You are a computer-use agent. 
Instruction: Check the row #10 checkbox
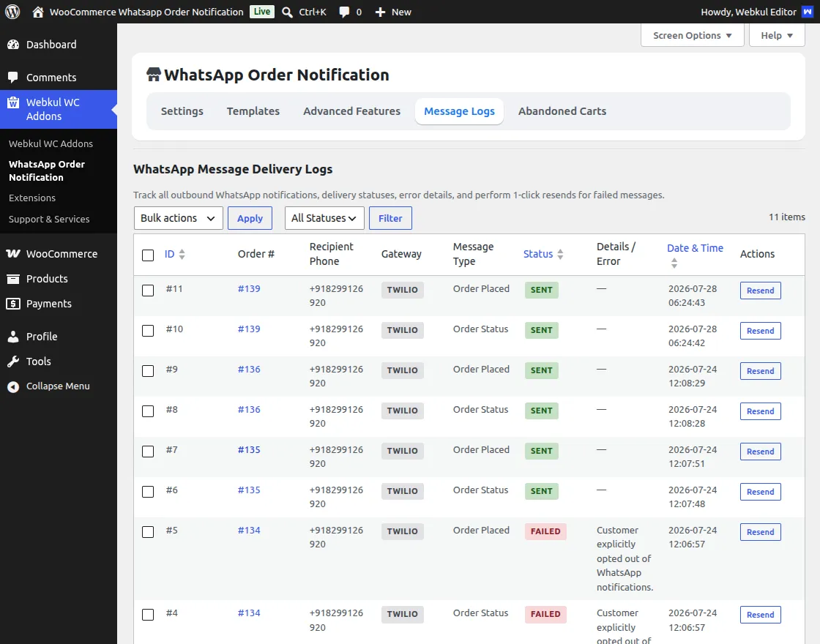(148, 330)
